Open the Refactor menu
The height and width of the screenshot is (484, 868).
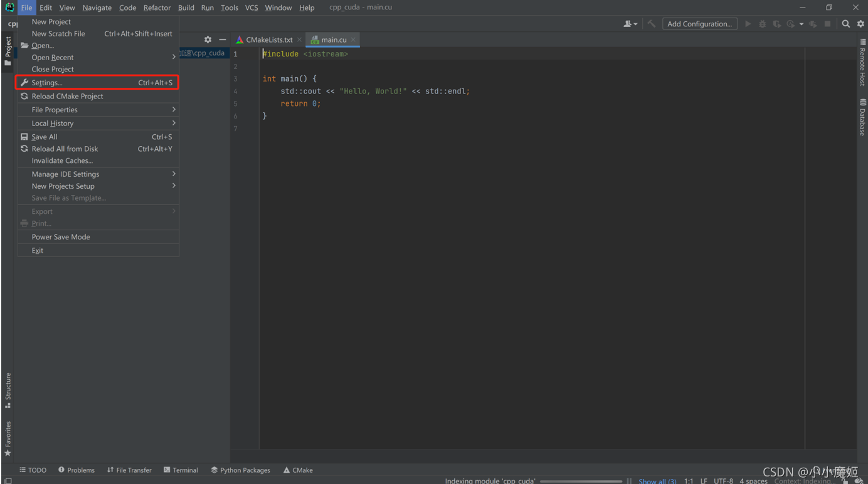point(157,8)
